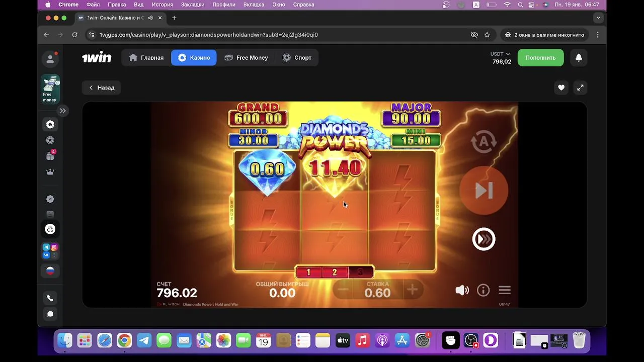Open OBS from the Dock

coord(471,341)
